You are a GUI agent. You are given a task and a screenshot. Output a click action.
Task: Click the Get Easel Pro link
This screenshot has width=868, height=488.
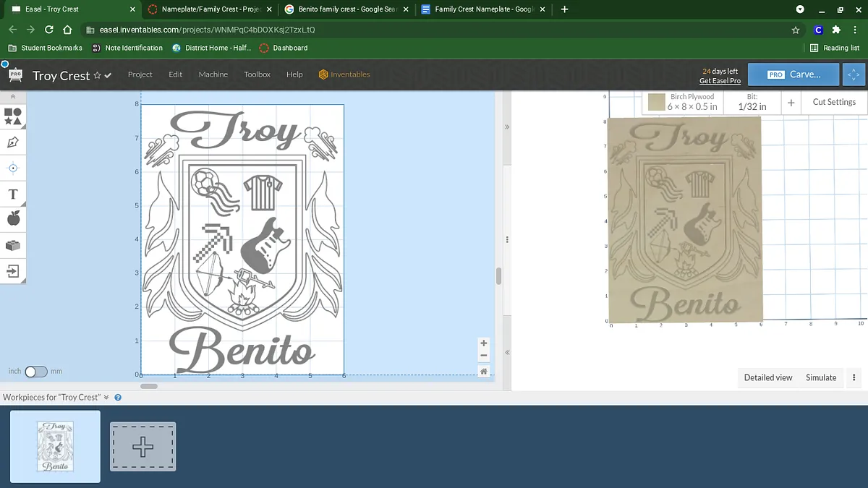click(720, 81)
